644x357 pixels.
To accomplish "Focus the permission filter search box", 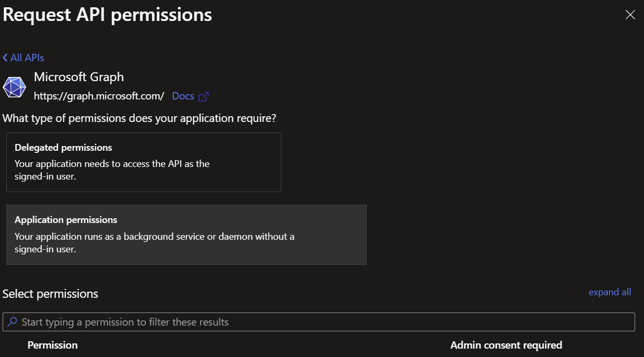I will [325, 322].
